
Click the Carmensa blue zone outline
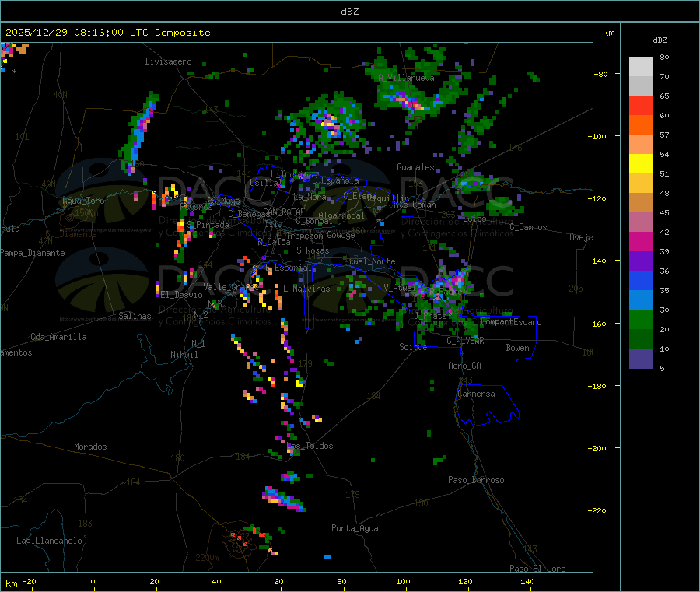tap(487, 405)
